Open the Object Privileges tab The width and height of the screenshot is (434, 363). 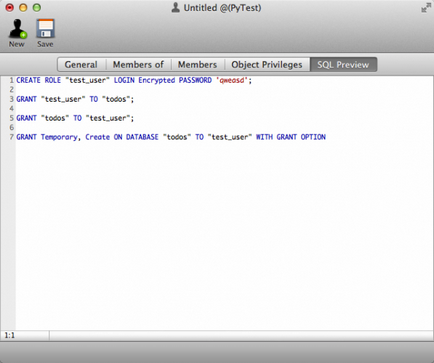[x=267, y=64]
